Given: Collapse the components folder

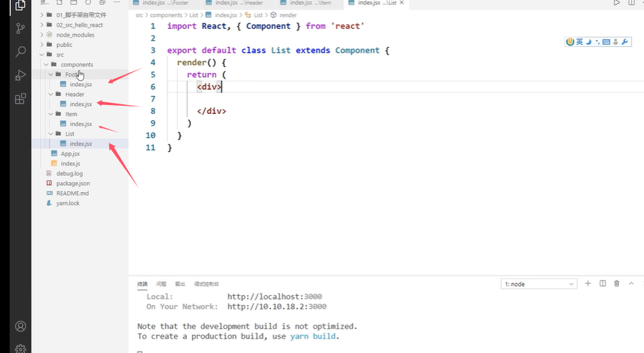Looking at the screenshot, I should [x=77, y=64].
